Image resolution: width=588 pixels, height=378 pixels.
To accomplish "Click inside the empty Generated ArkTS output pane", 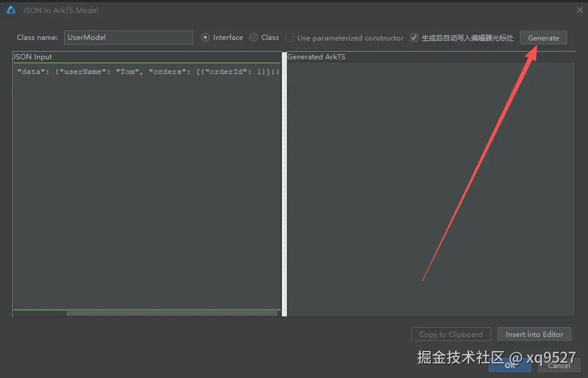I will [x=431, y=189].
